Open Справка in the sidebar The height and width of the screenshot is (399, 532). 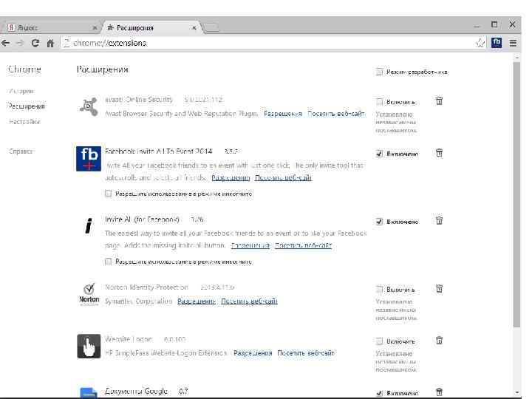tap(21, 151)
